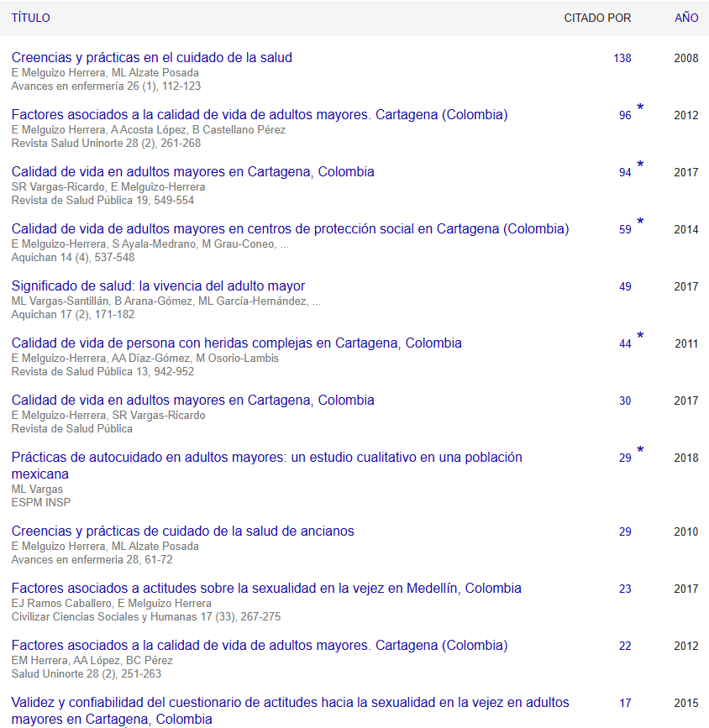Open 'Significado de salud: la vivencia del adulto mayor'
This screenshot has width=709, height=728.
coord(158,286)
